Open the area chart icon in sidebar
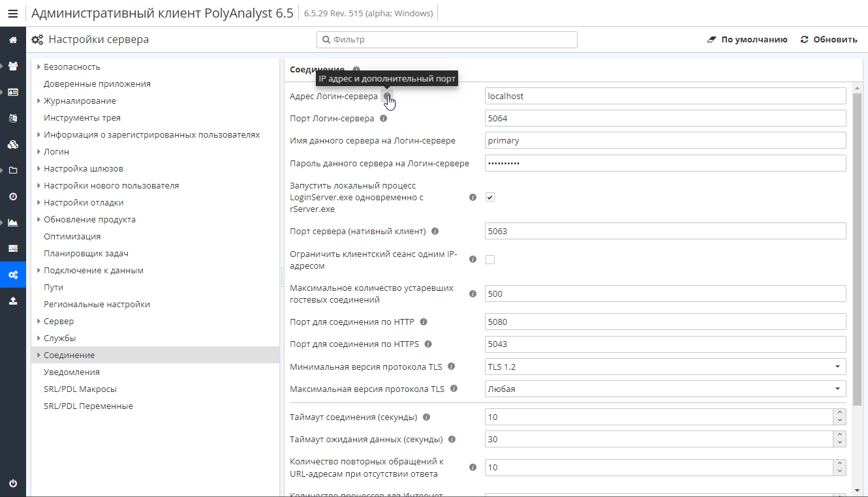868x497 pixels. [x=13, y=222]
